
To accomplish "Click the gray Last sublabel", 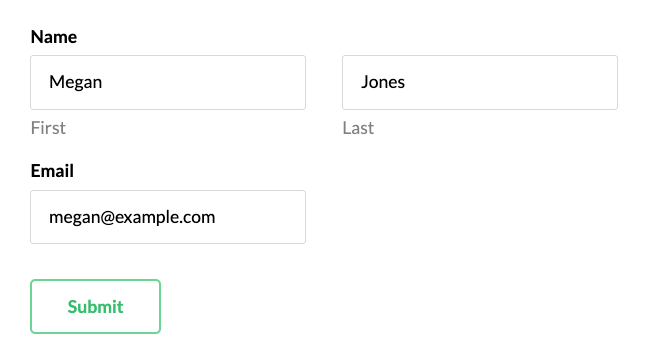I will tap(358, 128).
